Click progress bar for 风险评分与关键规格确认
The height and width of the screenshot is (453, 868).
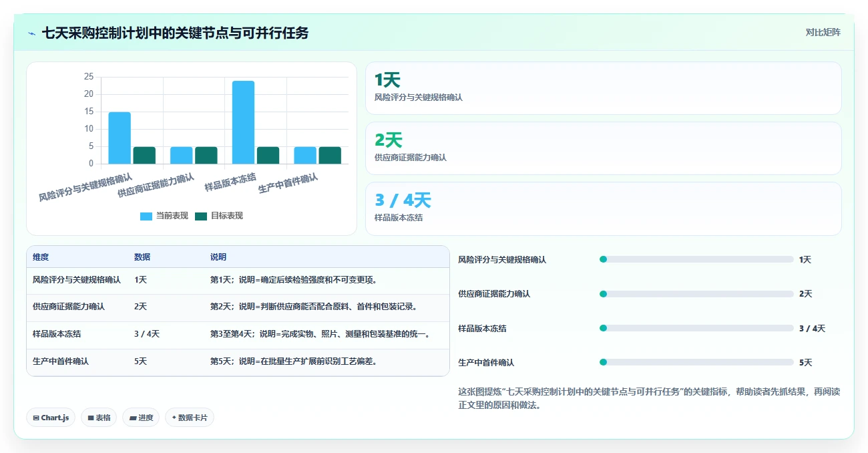(x=696, y=259)
